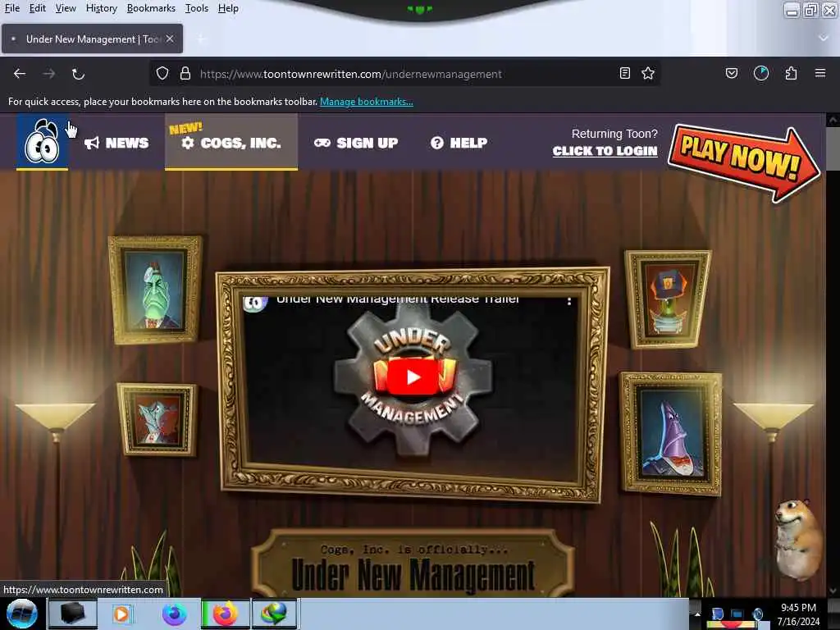
Task: Go to the SIGN UP page
Action: [356, 143]
